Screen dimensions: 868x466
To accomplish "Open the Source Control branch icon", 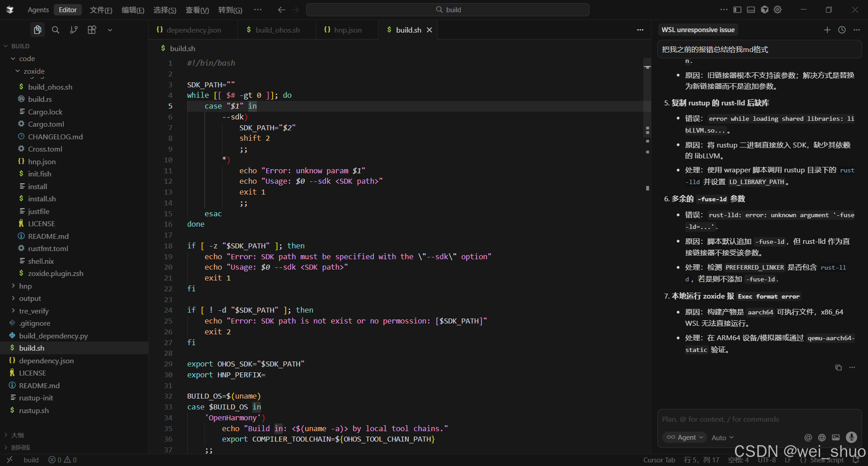I will 74,30.
